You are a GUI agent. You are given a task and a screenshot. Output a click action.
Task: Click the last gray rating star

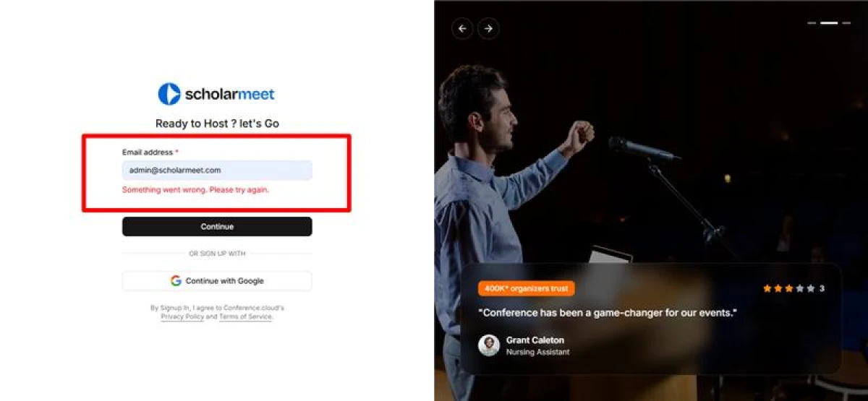(811, 288)
